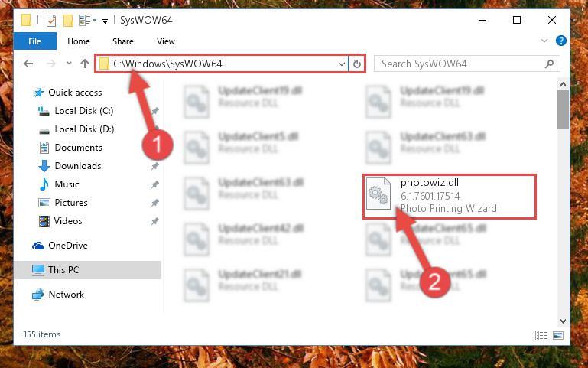
Task: Open the Share ribbon tab
Action: (123, 41)
